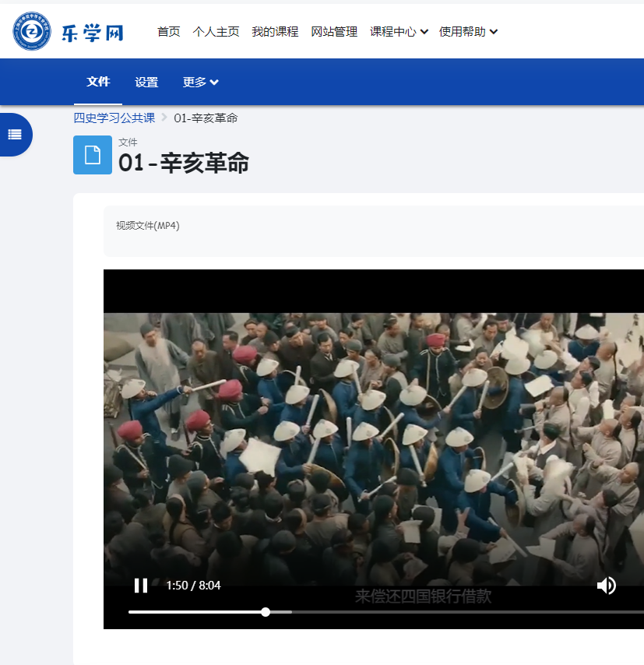Open 个人主页 in top navigation
The image size is (644, 665).
[216, 32]
